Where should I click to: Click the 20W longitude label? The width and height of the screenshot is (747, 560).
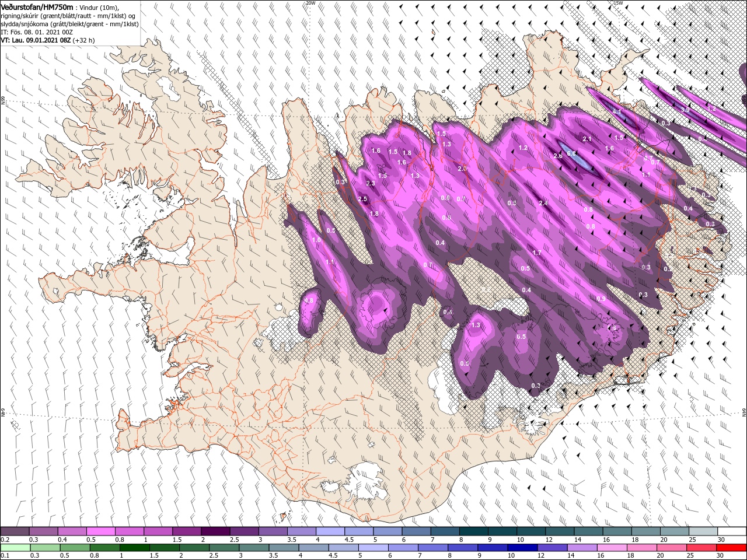pyautogui.click(x=310, y=3)
